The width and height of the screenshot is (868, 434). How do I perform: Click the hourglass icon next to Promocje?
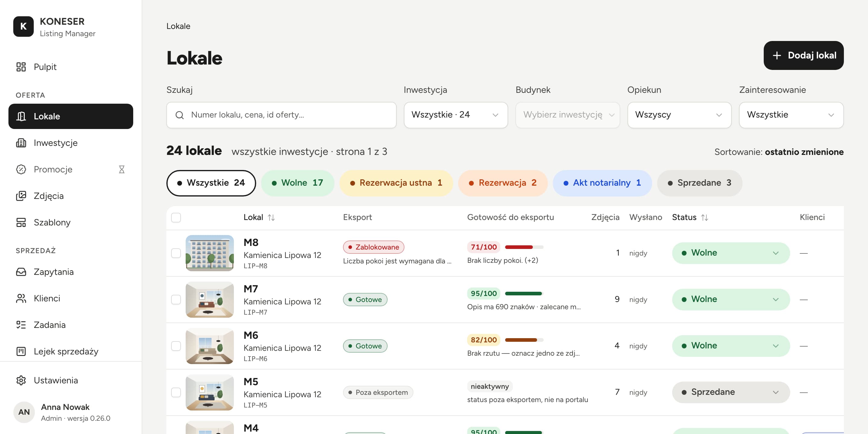[122, 169]
